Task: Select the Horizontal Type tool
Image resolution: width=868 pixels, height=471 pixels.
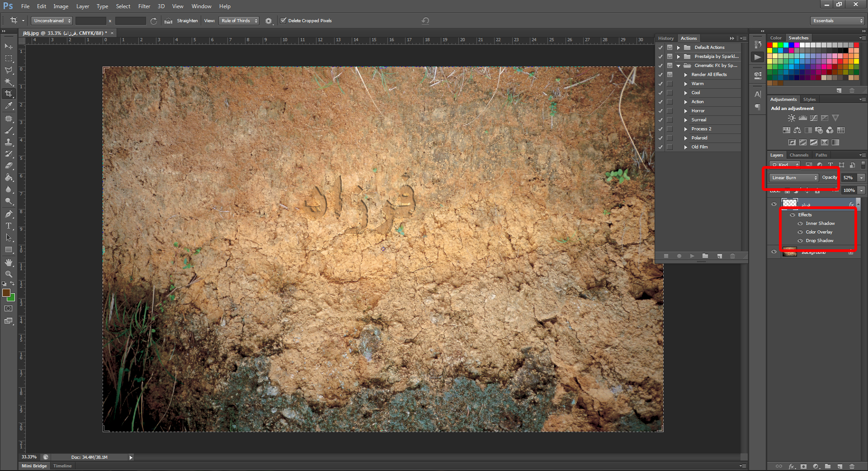Action: [x=9, y=225]
